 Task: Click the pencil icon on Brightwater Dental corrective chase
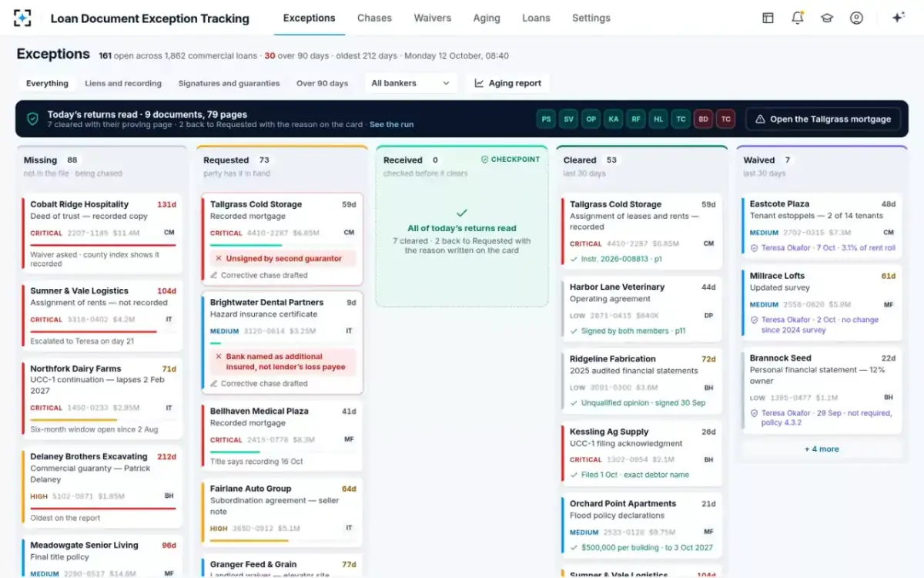click(214, 384)
